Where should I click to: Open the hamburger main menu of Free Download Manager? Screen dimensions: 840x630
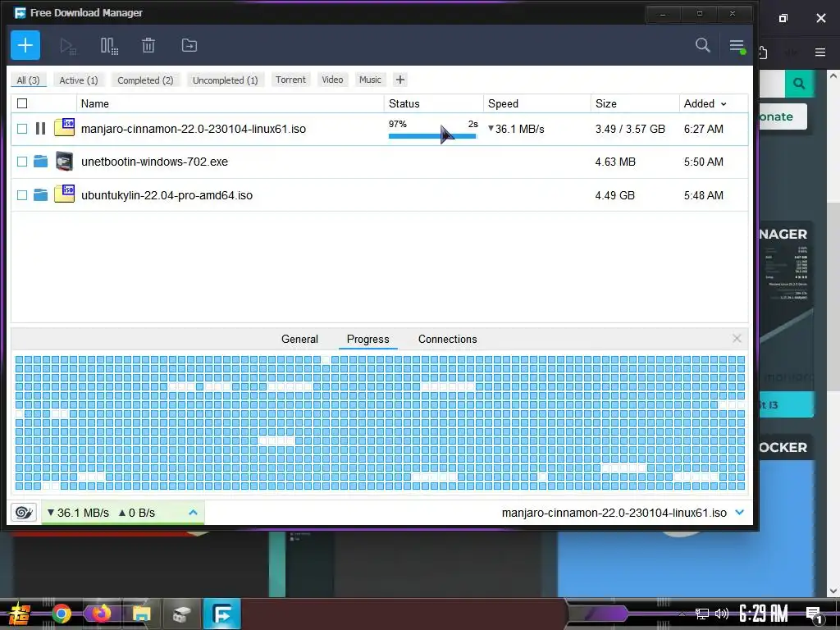(x=737, y=46)
